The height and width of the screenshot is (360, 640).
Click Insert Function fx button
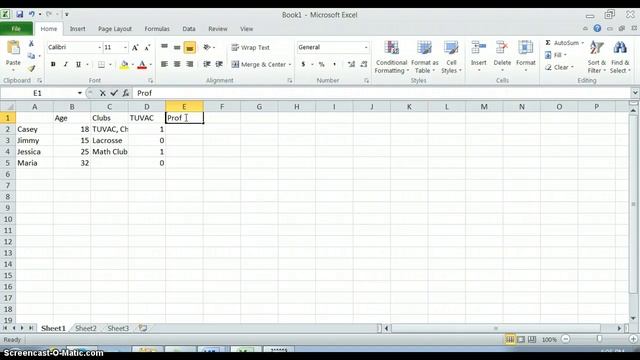126,93
